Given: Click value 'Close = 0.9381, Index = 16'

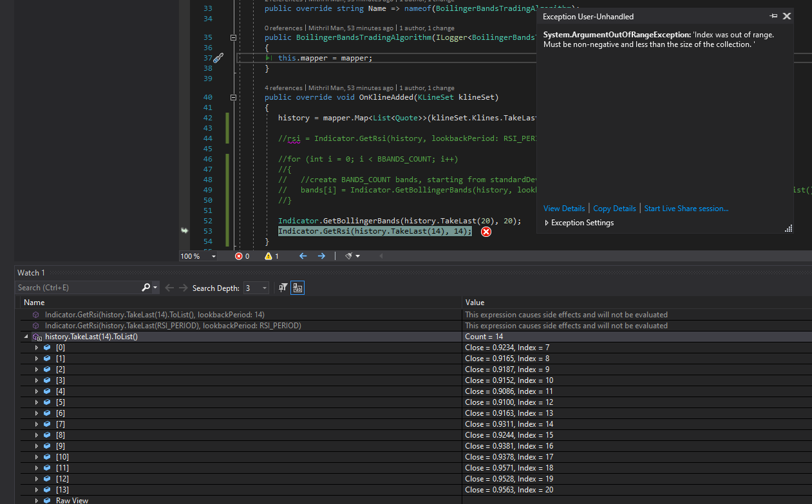Looking at the screenshot, I should tap(509, 446).
